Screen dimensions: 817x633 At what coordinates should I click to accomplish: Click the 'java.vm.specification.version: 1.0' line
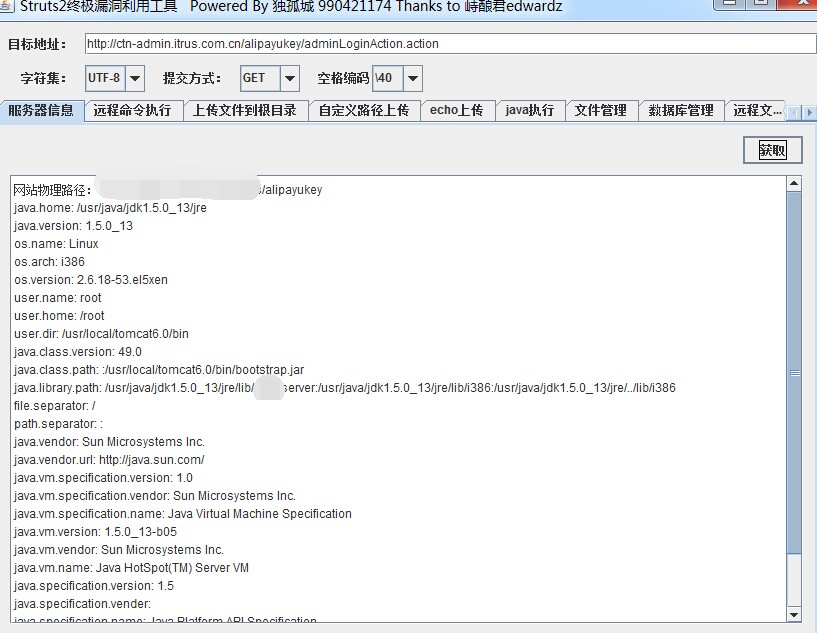pyautogui.click(x=103, y=477)
